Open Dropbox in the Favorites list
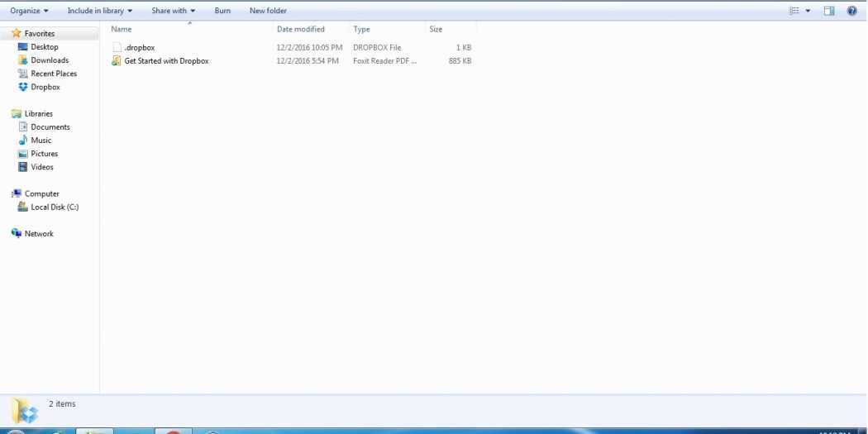868x434 pixels. pyautogui.click(x=39, y=87)
